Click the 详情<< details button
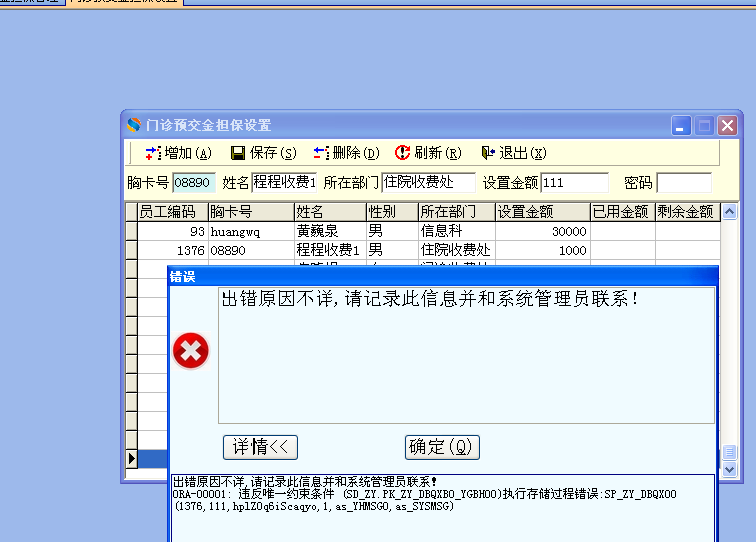756x542 pixels. click(x=260, y=447)
